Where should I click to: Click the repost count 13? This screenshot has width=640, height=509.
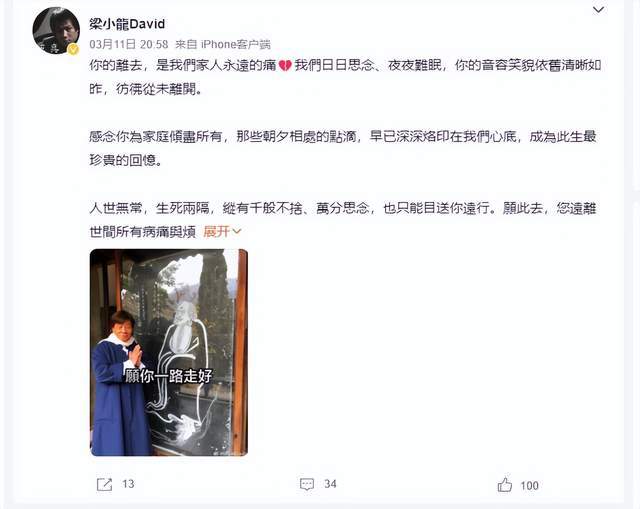128,484
